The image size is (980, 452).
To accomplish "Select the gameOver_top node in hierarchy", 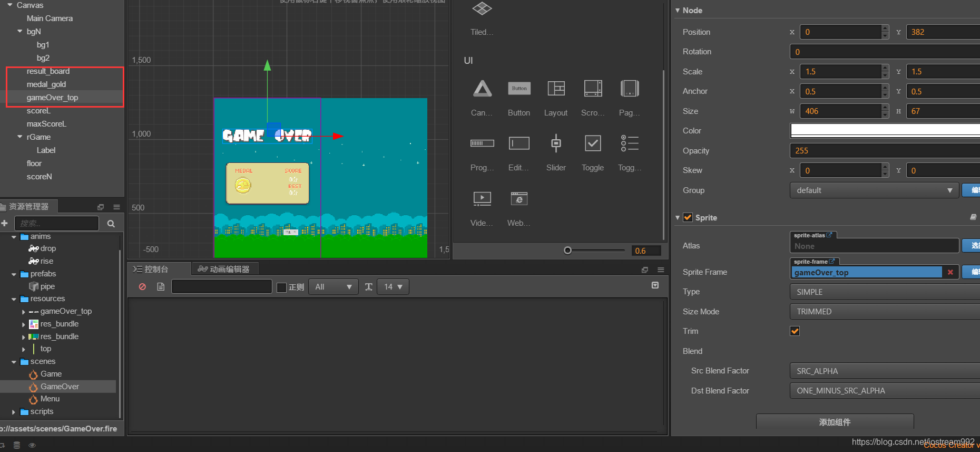I will (x=52, y=98).
